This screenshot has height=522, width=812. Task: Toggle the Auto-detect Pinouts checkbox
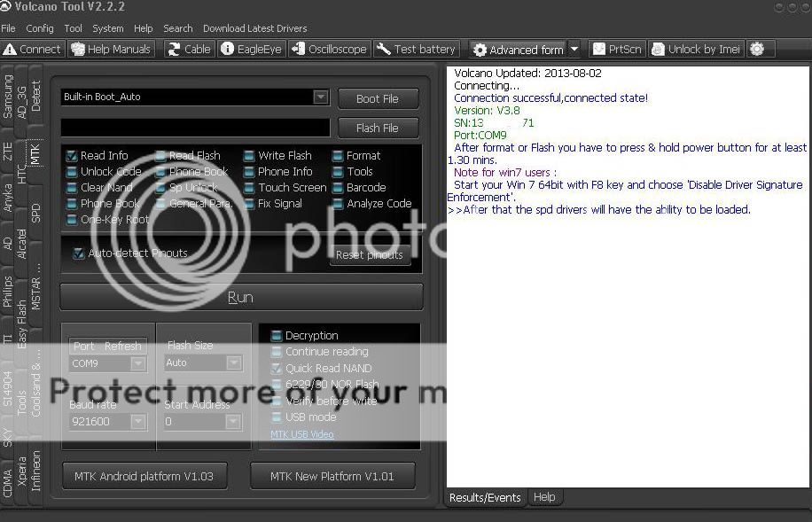[79, 253]
